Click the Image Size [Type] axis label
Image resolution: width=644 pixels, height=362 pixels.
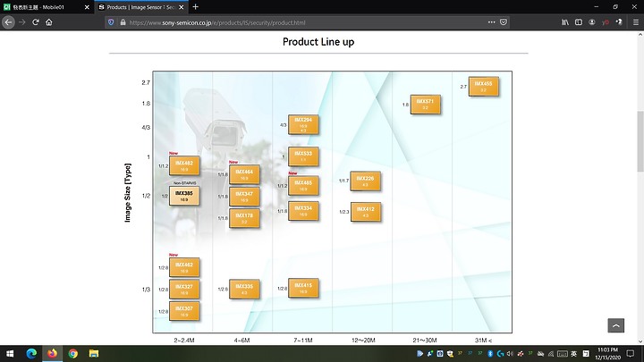[127, 193]
